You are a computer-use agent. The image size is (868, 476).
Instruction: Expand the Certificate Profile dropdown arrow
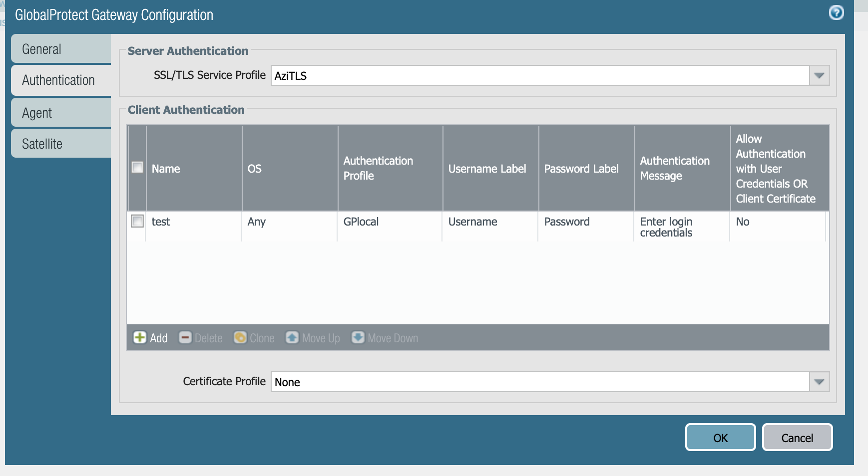click(819, 382)
